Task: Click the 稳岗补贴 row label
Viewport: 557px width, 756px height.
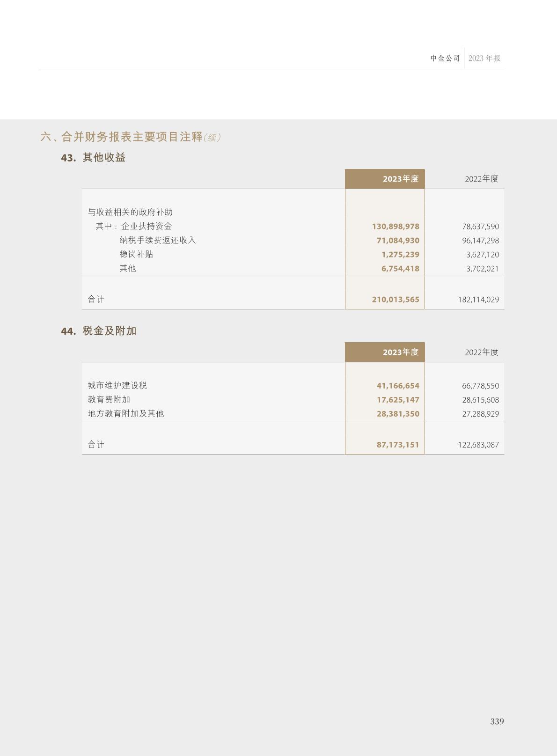Action: (x=136, y=254)
